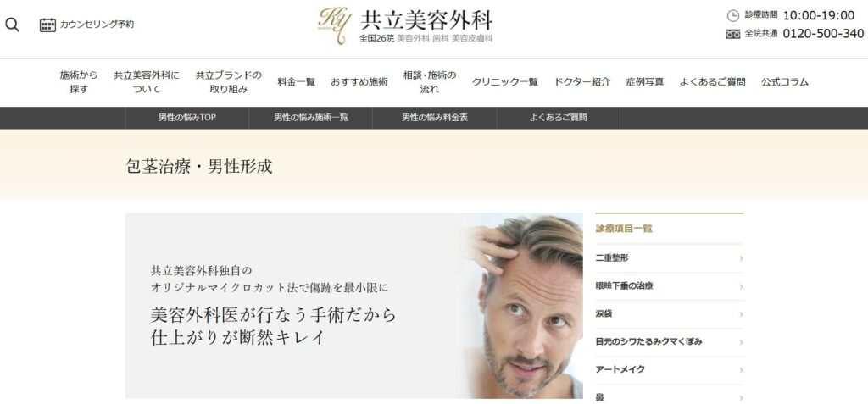Click the hero banner image of the man
The image size is (868, 404).
353,306
